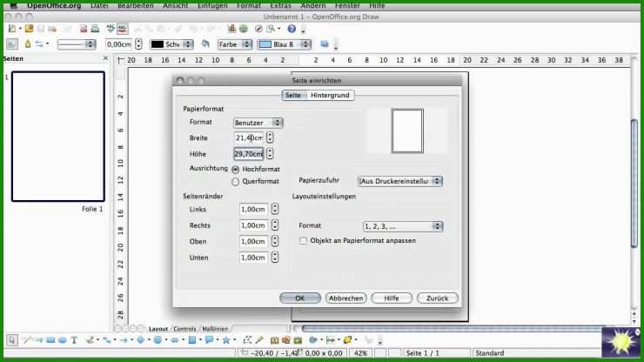Open the Extras menu
Screen dimensions: 644x362
[280, 5]
